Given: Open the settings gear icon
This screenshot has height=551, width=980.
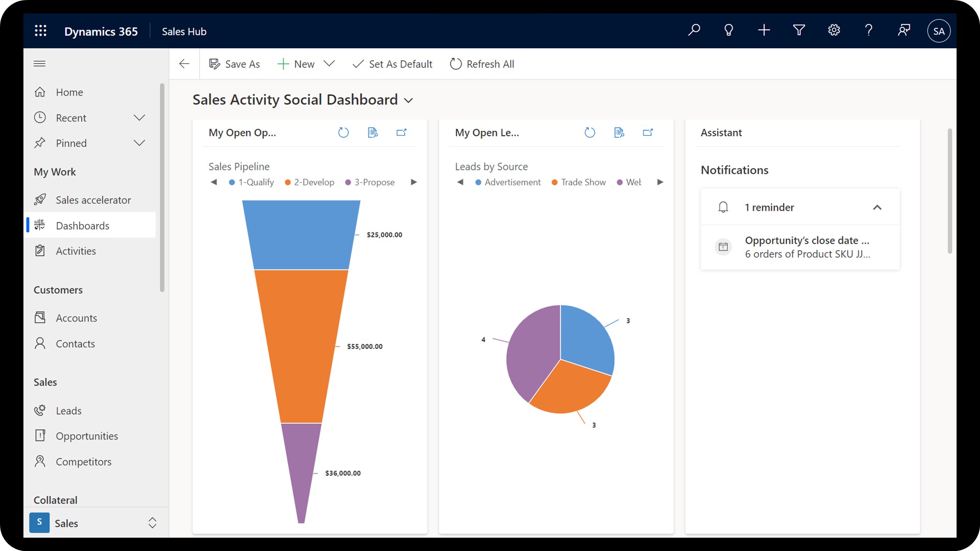Looking at the screenshot, I should coord(834,30).
